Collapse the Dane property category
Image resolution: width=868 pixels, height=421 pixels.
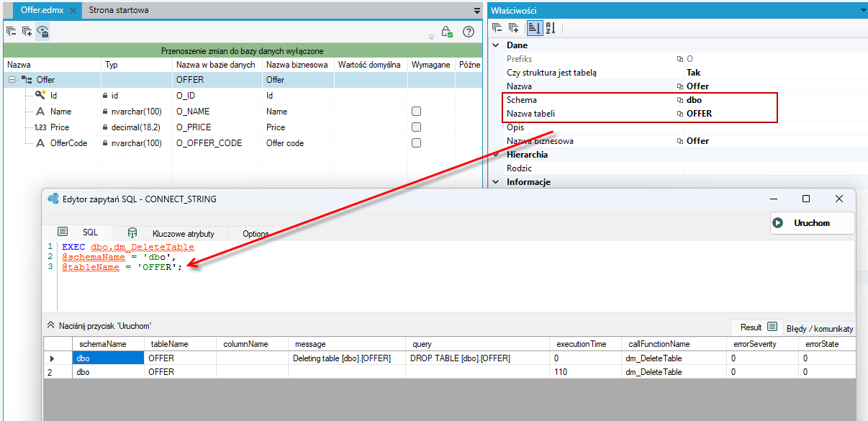point(495,45)
